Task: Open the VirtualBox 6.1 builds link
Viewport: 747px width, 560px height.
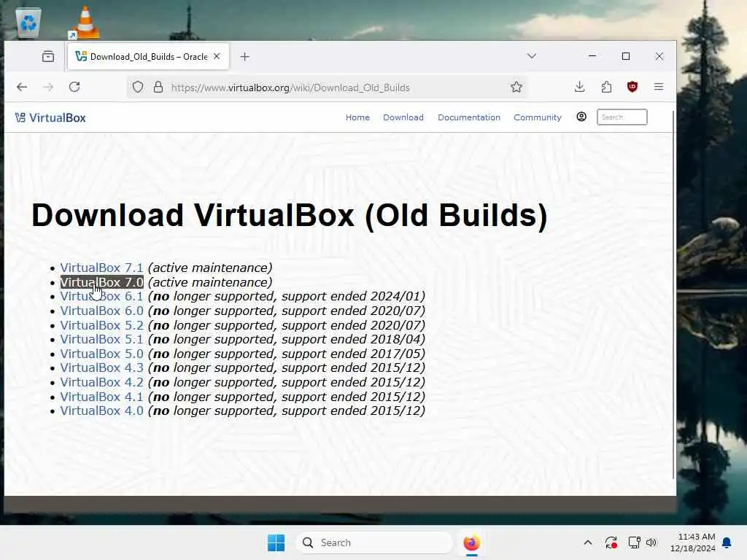Action: click(x=101, y=296)
